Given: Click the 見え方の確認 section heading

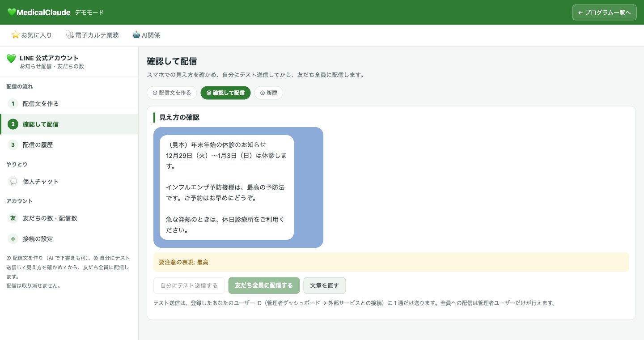Looking at the screenshot, I should [179, 118].
